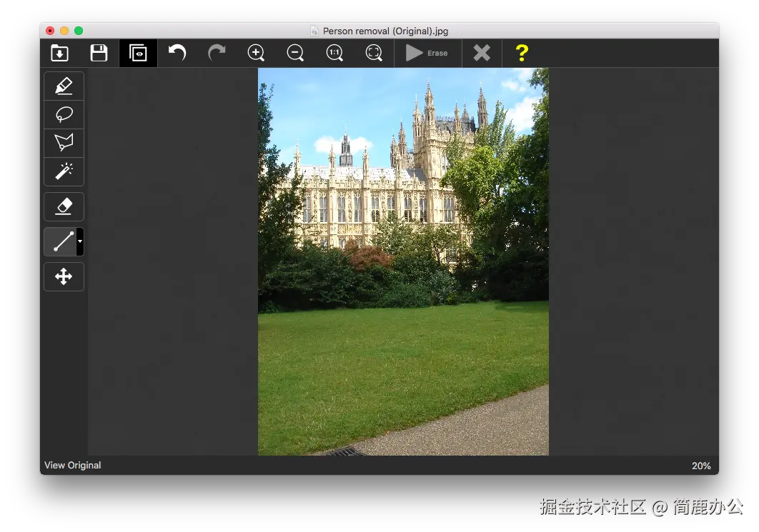Toggle the View Original button

click(138, 53)
